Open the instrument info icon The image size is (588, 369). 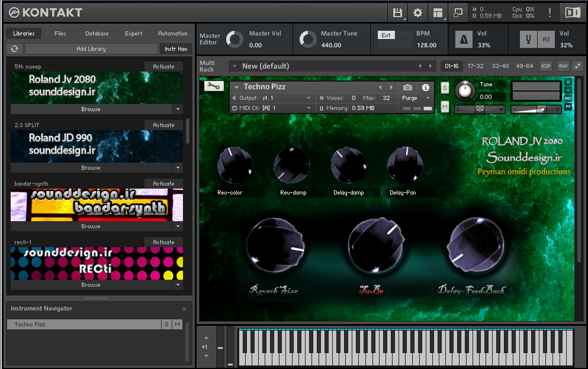coord(426,88)
